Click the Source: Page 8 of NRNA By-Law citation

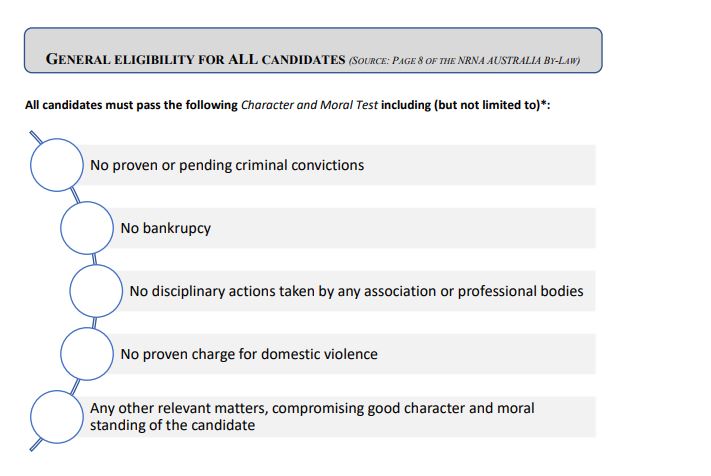464,60
